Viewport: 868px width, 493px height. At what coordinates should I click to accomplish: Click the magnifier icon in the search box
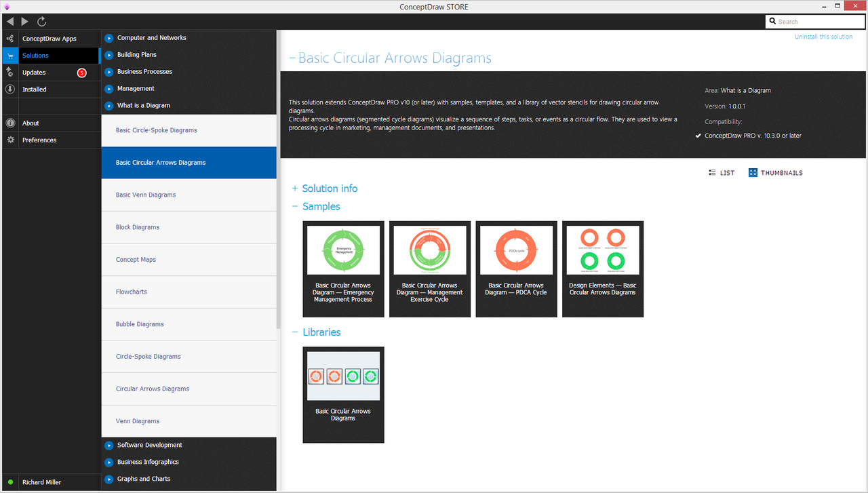(x=772, y=22)
